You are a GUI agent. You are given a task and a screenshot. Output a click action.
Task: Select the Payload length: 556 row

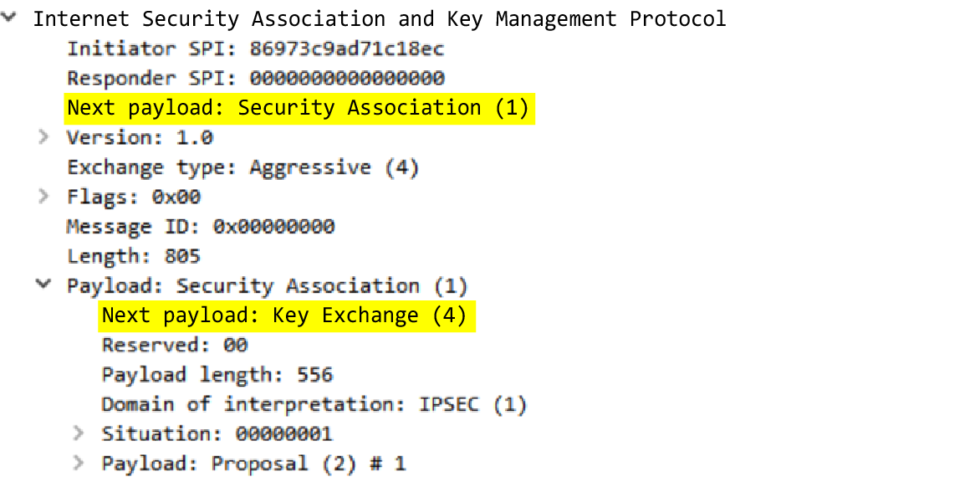coord(217,375)
